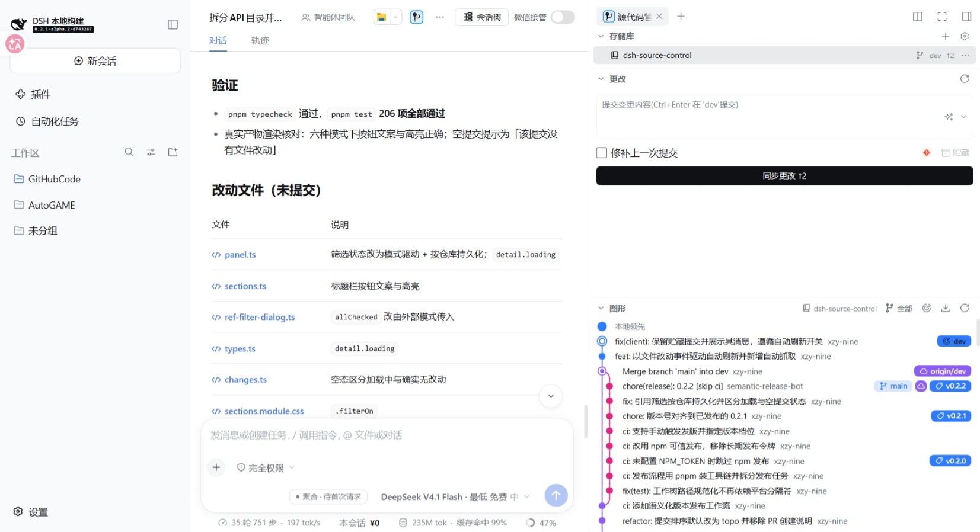This screenshot has height=532, width=980.
Task: Open commit options dropdown next to sparkle icon
Action: click(x=963, y=117)
